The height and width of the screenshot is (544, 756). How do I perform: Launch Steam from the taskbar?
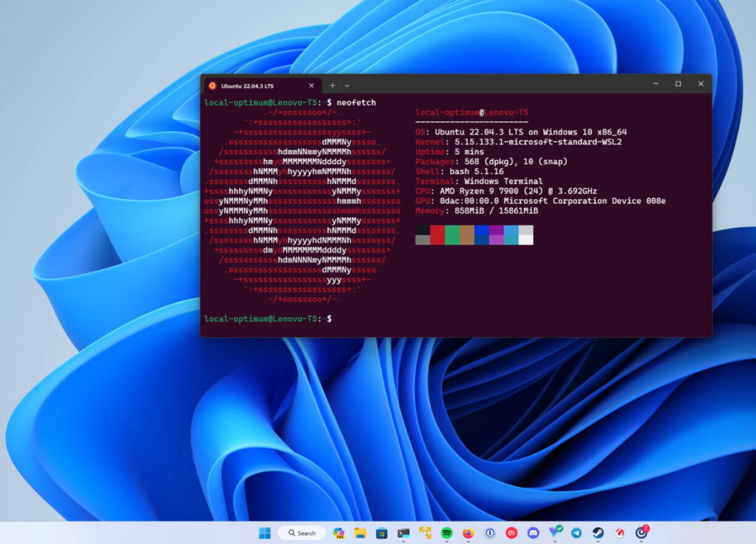598,533
